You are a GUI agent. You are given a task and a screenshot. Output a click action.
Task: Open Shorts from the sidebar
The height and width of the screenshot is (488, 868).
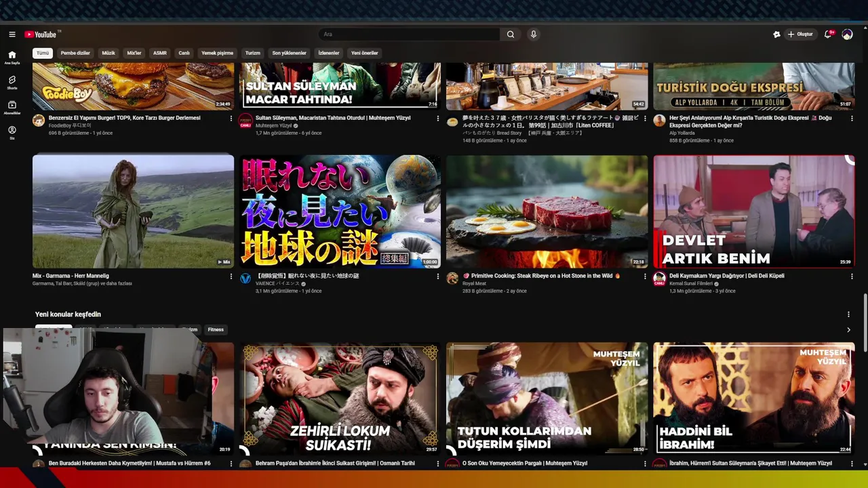pyautogui.click(x=12, y=83)
